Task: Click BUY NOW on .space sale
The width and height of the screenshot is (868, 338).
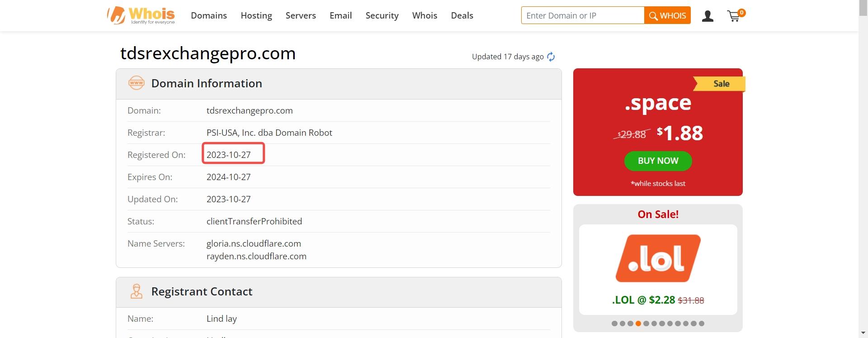Action: click(x=658, y=161)
